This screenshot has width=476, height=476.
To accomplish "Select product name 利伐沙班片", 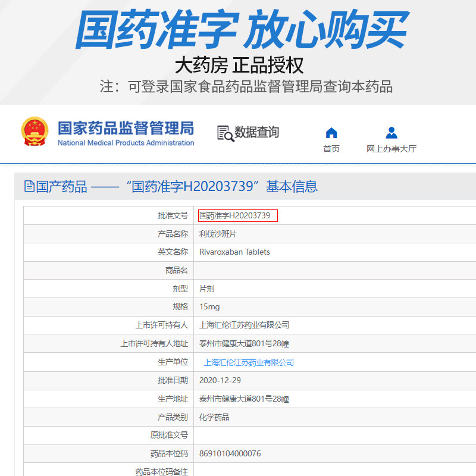I will pos(218,234).
